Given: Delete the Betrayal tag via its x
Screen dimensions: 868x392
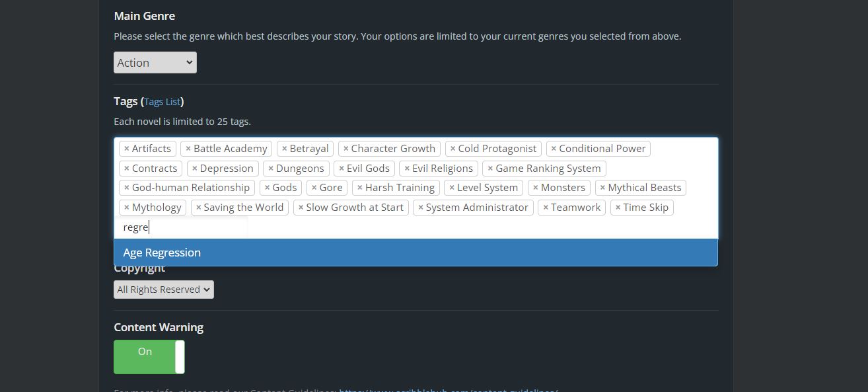Looking at the screenshot, I should [x=285, y=149].
